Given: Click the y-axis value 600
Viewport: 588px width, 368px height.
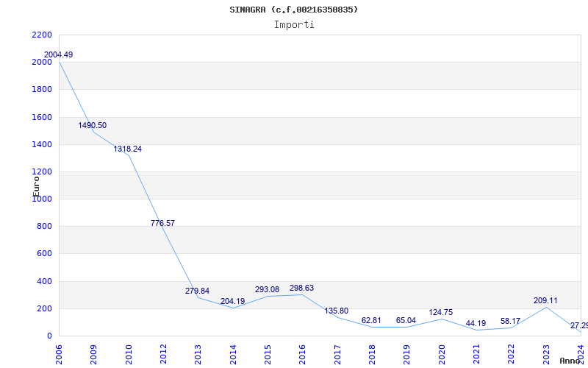Looking at the screenshot, I should [44, 254].
